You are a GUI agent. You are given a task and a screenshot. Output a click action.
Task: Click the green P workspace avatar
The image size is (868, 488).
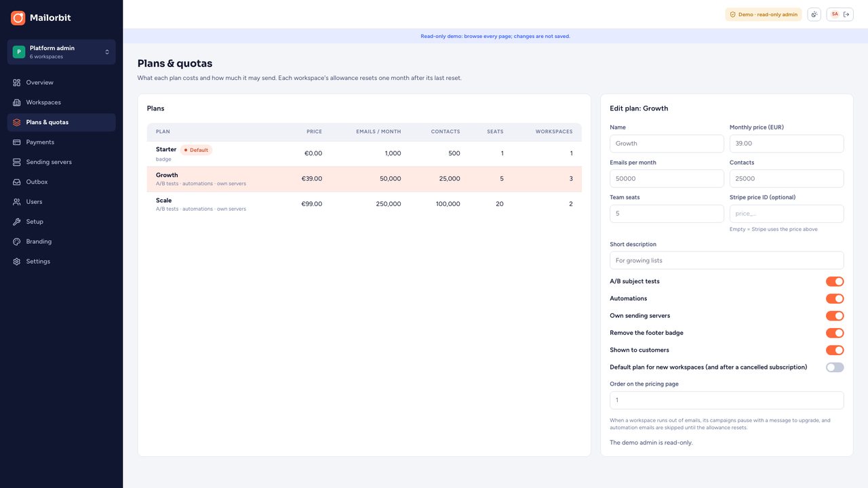19,52
